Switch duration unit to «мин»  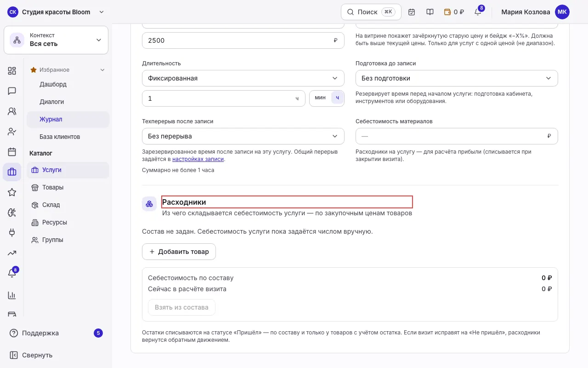(320, 98)
